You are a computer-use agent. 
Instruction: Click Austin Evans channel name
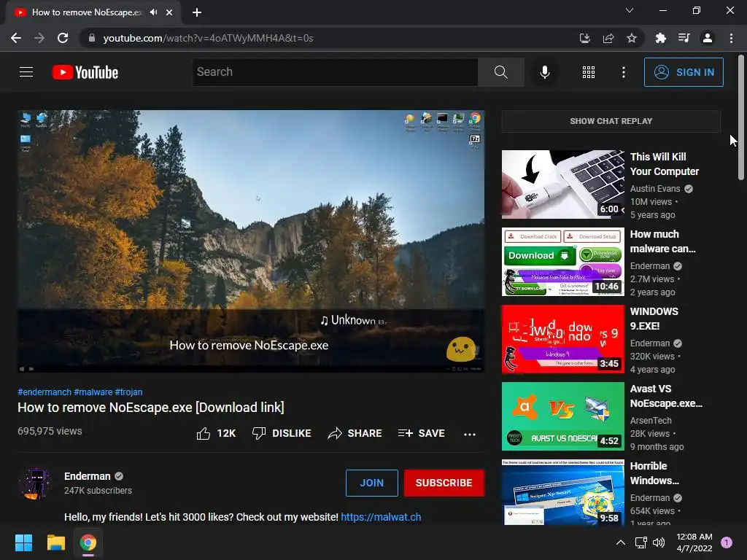tap(655, 189)
